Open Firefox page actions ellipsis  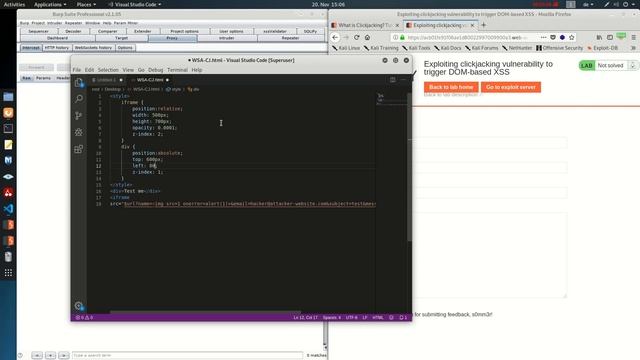543,37
